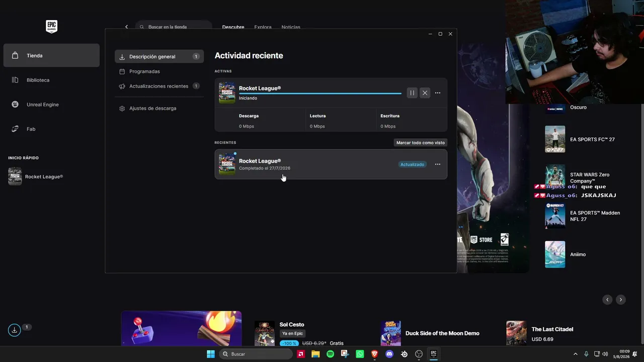Viewport: 644px width, 362px height.
Task: Switch to the Explora tab
Action: pyautogui.click(x=263, y=27)
